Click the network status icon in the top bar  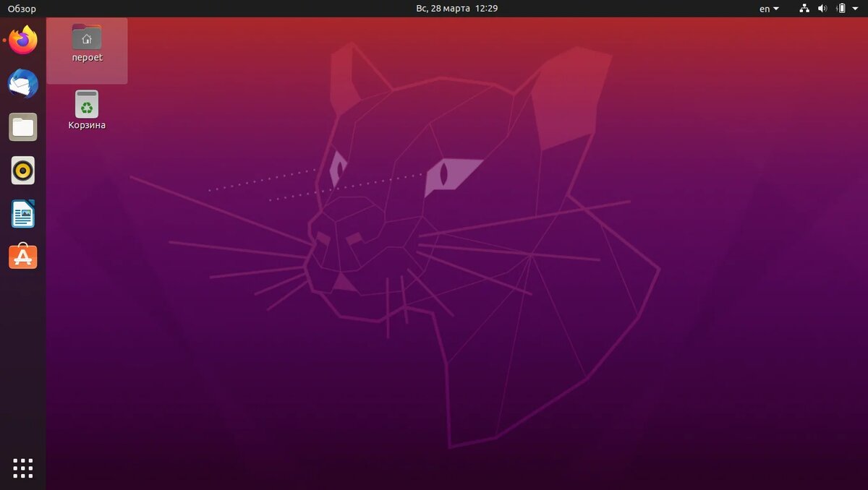(x=804, y=9)
